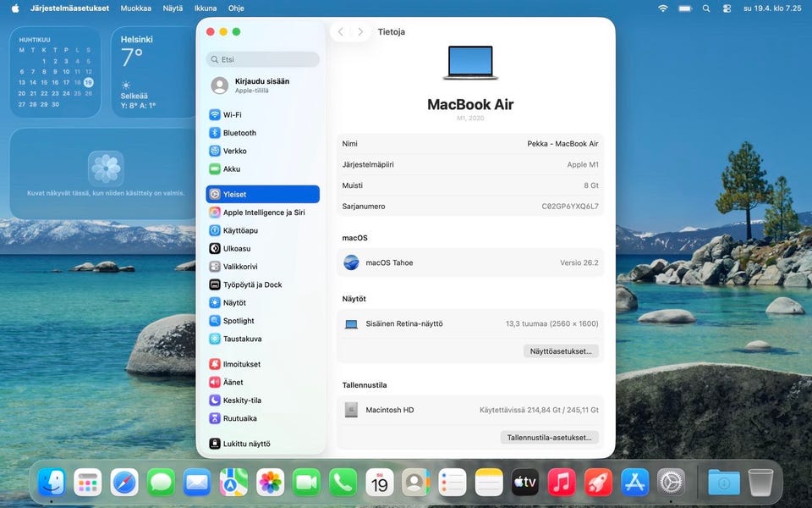Open Ulkoasu appearance settings
The image size is (812, 508).
point(262,249)
